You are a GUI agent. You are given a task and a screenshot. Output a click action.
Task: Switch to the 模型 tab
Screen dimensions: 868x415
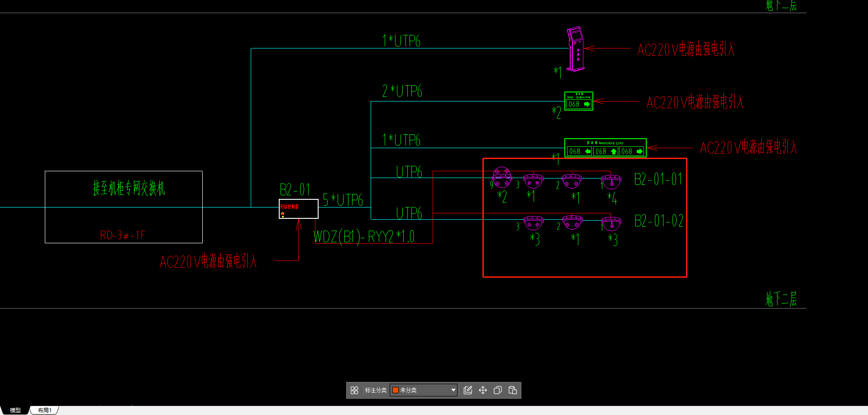(x=15, y=410)
